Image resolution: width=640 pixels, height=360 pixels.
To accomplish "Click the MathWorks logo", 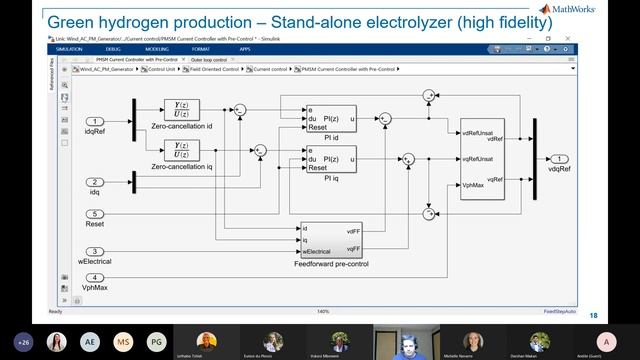I will tap(567, 9).
